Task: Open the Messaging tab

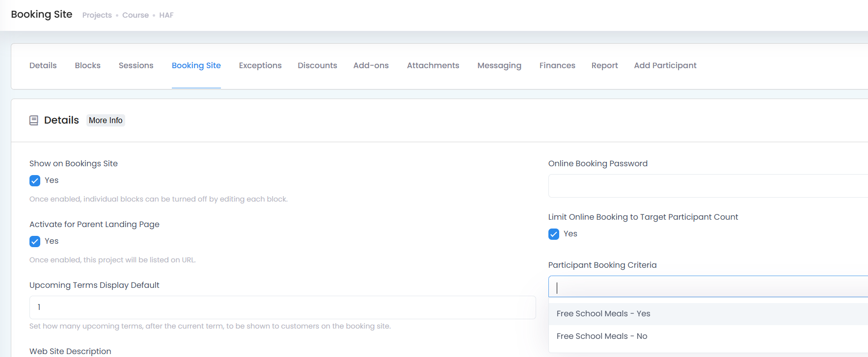Action: 499,66
